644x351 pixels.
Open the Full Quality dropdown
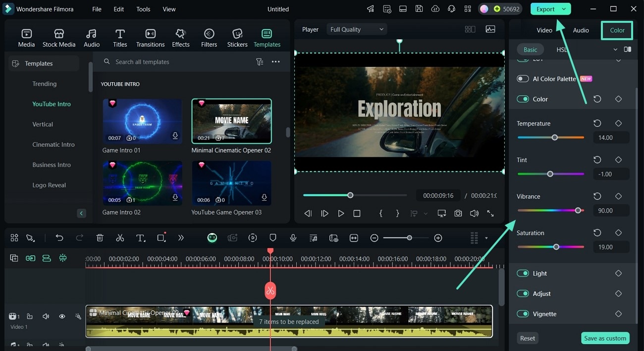(357, 30)
